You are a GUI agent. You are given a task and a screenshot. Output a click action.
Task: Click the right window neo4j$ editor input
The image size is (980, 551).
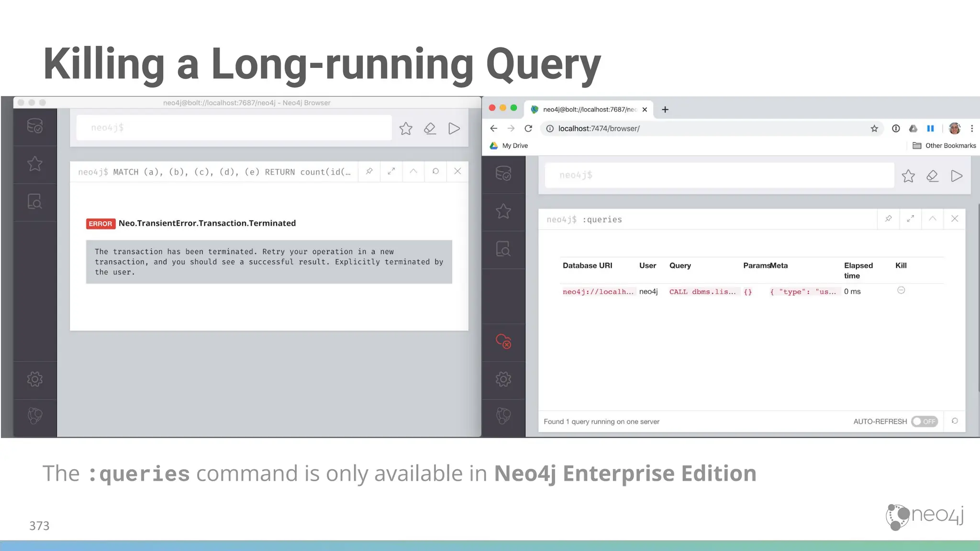click(719, 175)
